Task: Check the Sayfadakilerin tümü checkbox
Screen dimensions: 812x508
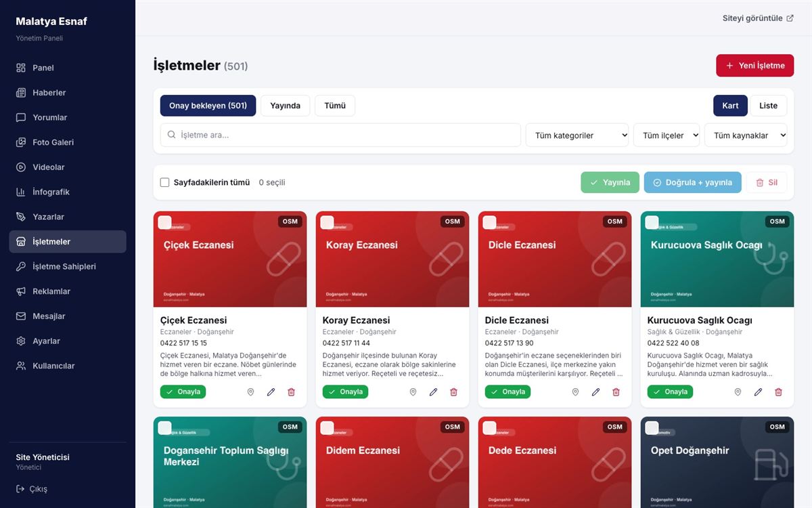Action: coord(164,182)
